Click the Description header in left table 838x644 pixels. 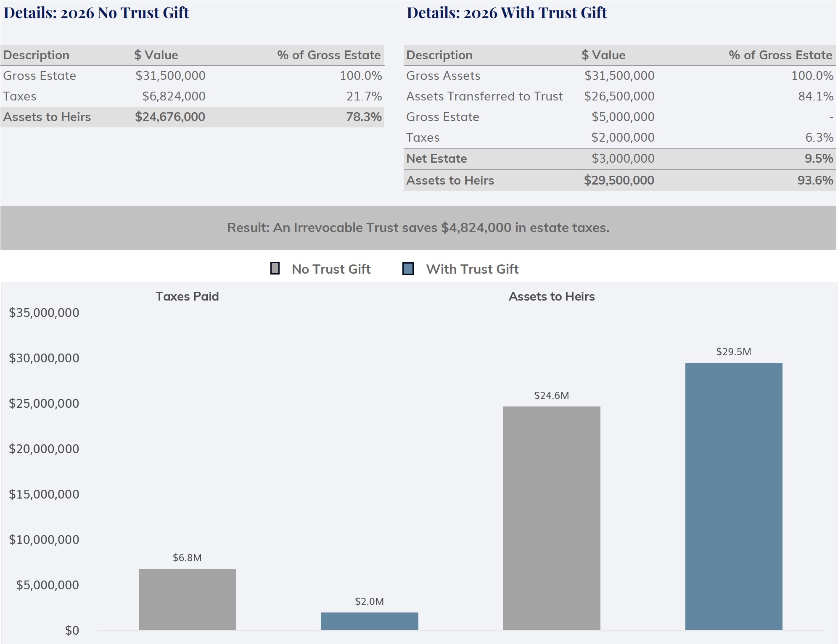pyautogui.click(x=36, y=55)
